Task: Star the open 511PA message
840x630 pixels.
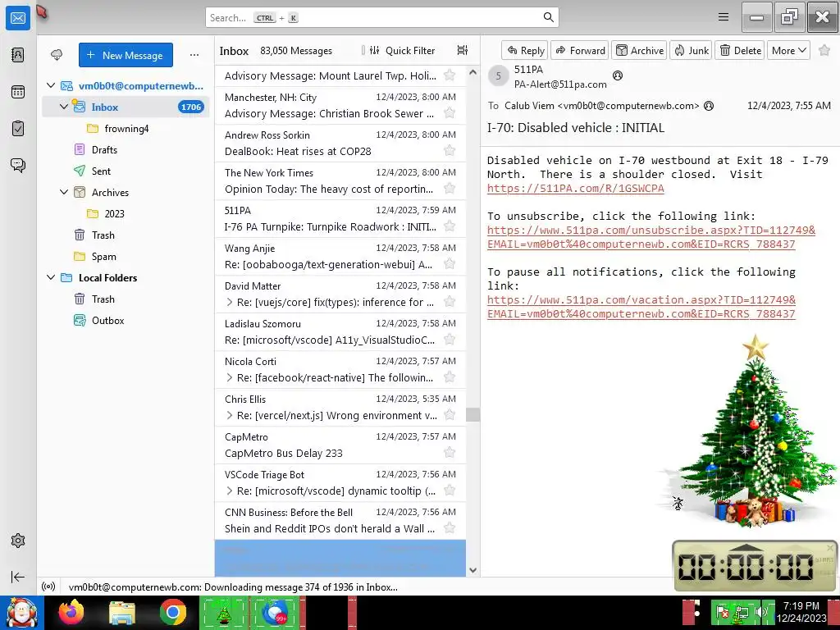Action: click(x=824, y=50)
